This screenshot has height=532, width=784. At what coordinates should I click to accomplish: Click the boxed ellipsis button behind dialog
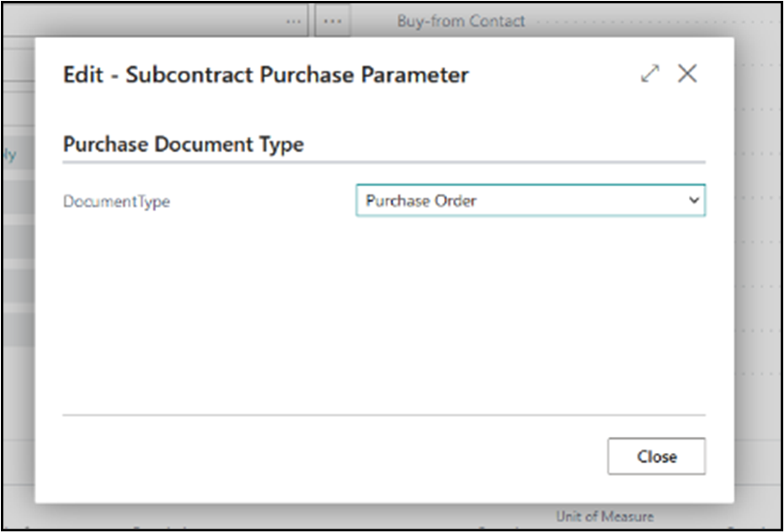coord(333,21)
